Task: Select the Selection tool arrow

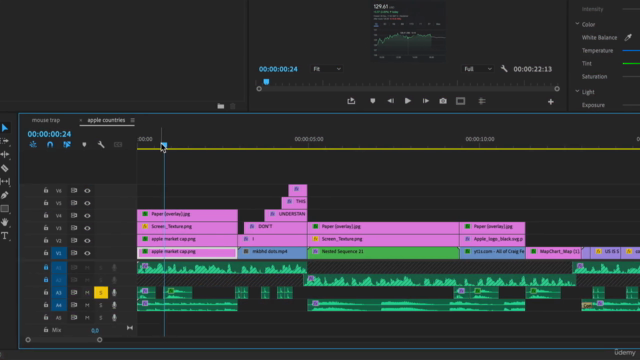Action: click(5, 128)
